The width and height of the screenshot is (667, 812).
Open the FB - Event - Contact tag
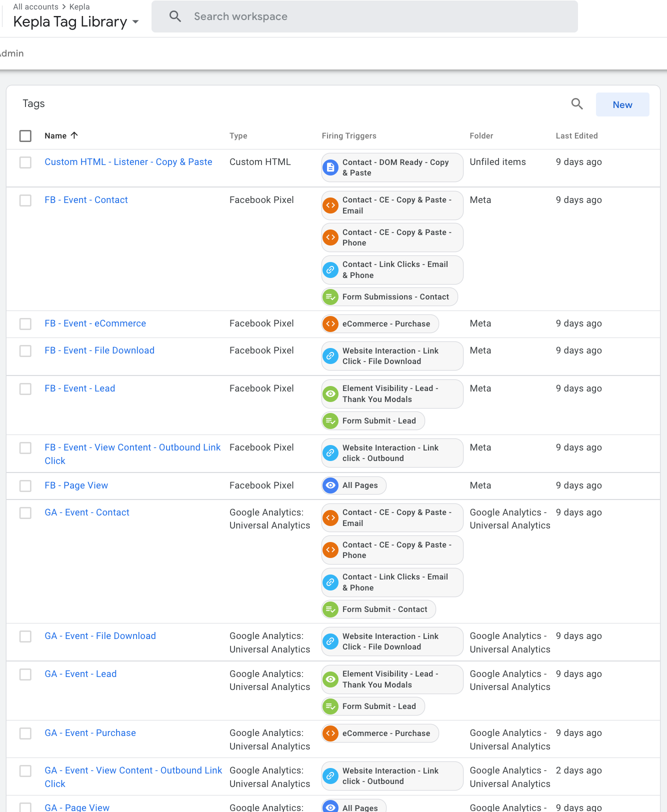pyautogui.click(x=86, y=200)
